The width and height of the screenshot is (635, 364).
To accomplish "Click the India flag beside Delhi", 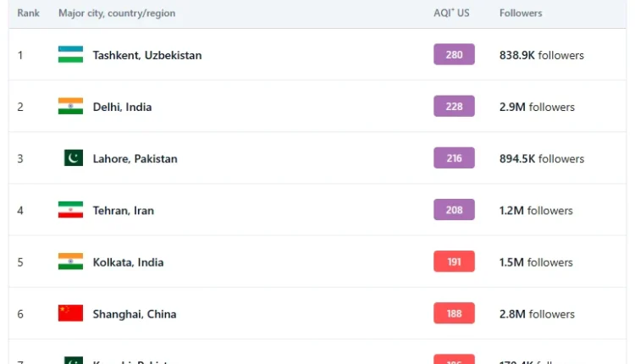I will [70, 107].
